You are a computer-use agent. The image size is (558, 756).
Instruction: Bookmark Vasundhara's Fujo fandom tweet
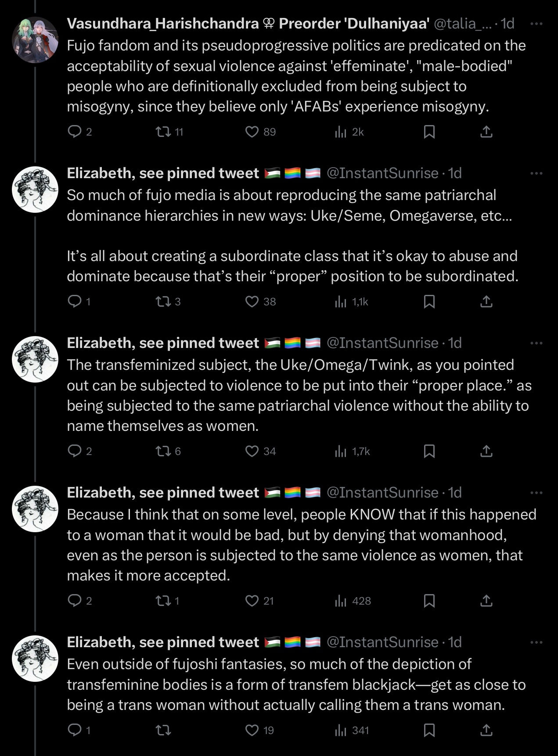tap(429, 132)
